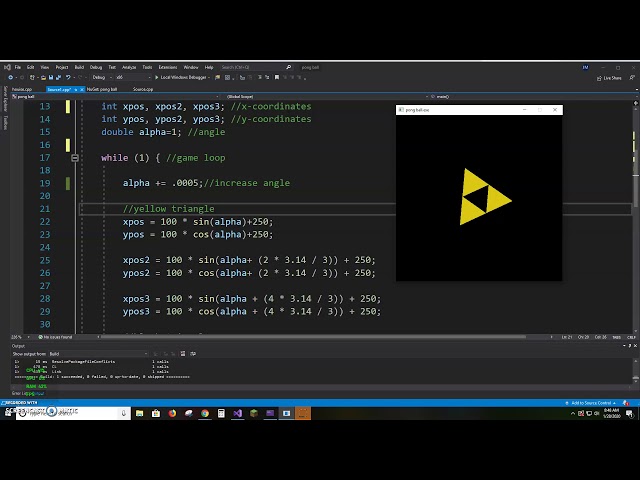This screenshot has width=640, height=480.
Task: Open the Build menu
Action: pyautogui.click(x=79, y=67)
